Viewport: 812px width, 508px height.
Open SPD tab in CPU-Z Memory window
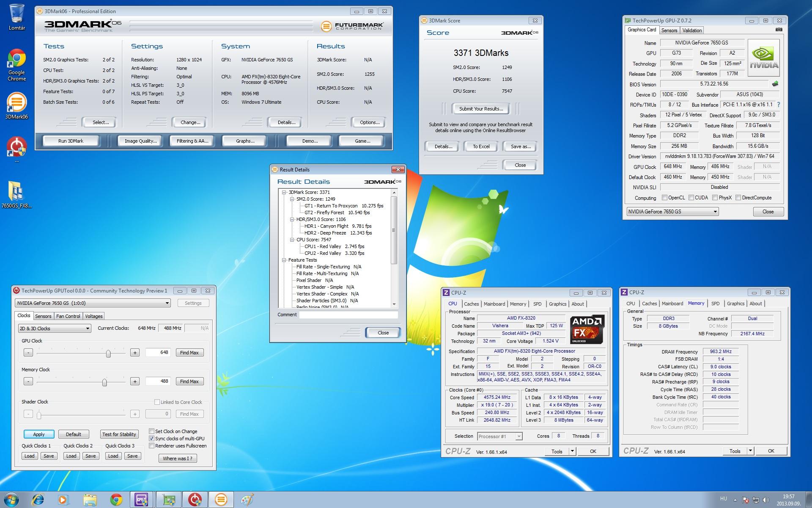[715, 304]
